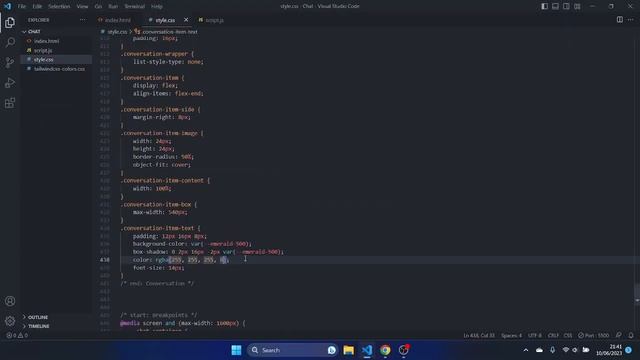This screenshot has height=360, width=640.
Task: Click the rgba color value on line 438
Action: (x=192, y=260)
